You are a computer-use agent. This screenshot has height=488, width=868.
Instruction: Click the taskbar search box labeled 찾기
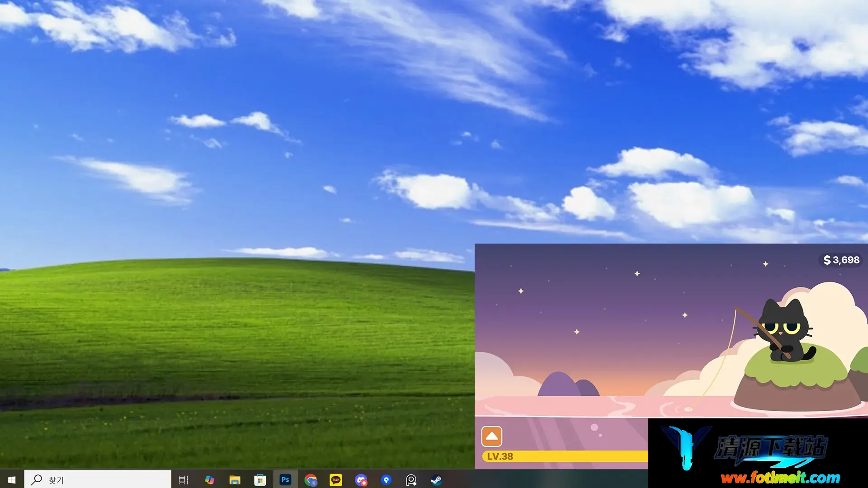[x=98, y=480]
